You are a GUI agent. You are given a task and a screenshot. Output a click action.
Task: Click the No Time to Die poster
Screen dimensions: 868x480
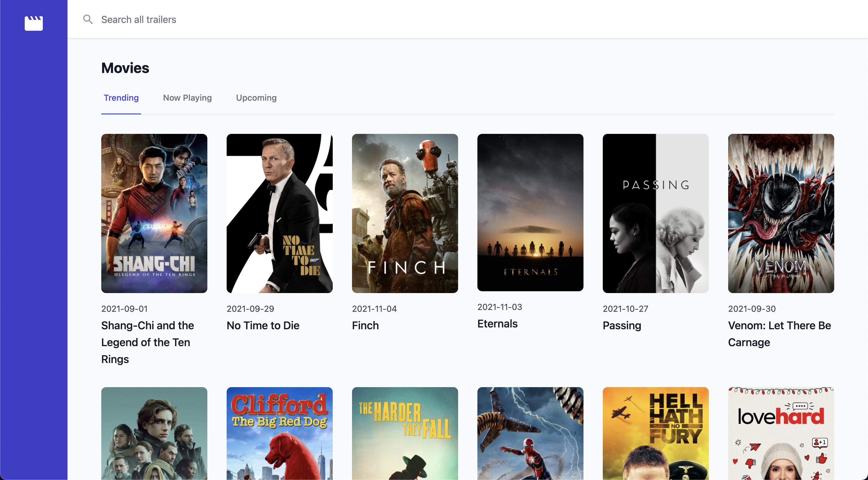point(279,213)
